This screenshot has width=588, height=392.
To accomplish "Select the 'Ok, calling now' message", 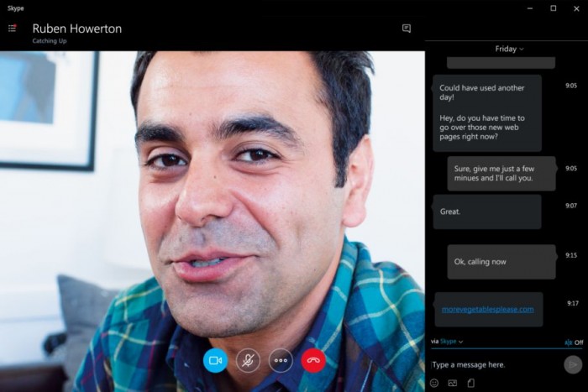I will [x=501, y=262].
